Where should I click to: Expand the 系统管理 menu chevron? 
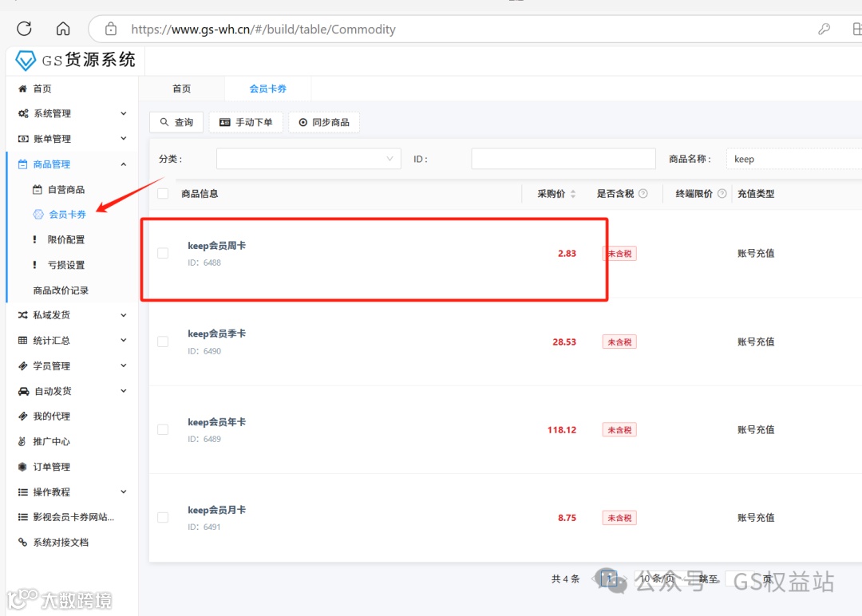[124, 113]
